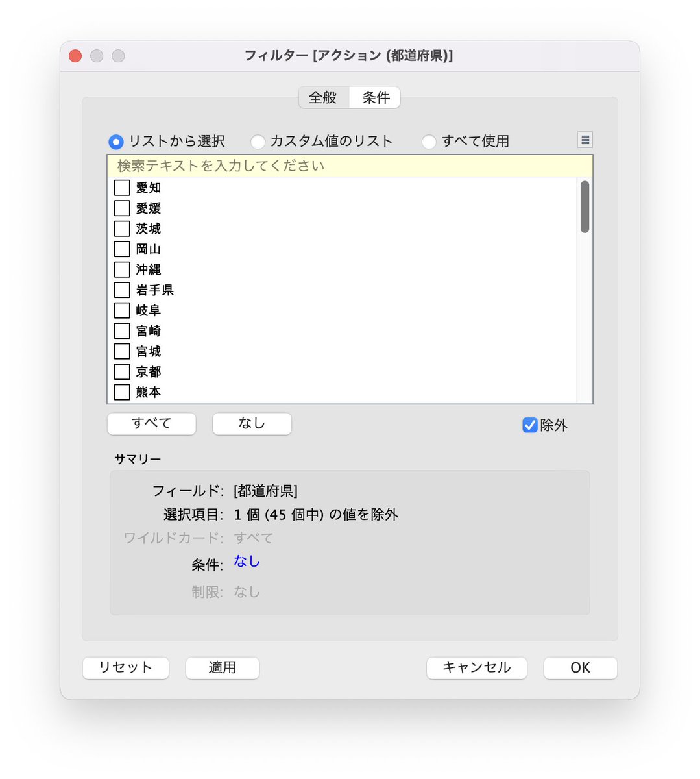The image size is (700, 779).
Task: Check the 岩手県 checkbox
Action: (122, 290)
